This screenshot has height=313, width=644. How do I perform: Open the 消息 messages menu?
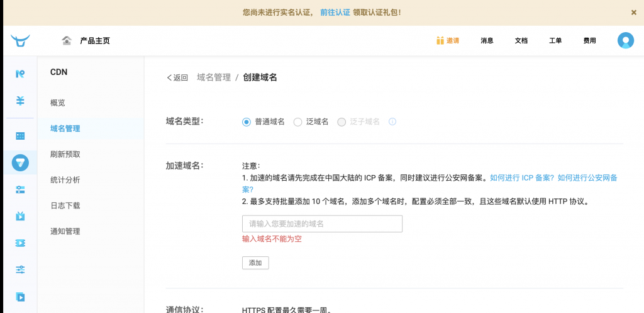click(x=487, y=41)
